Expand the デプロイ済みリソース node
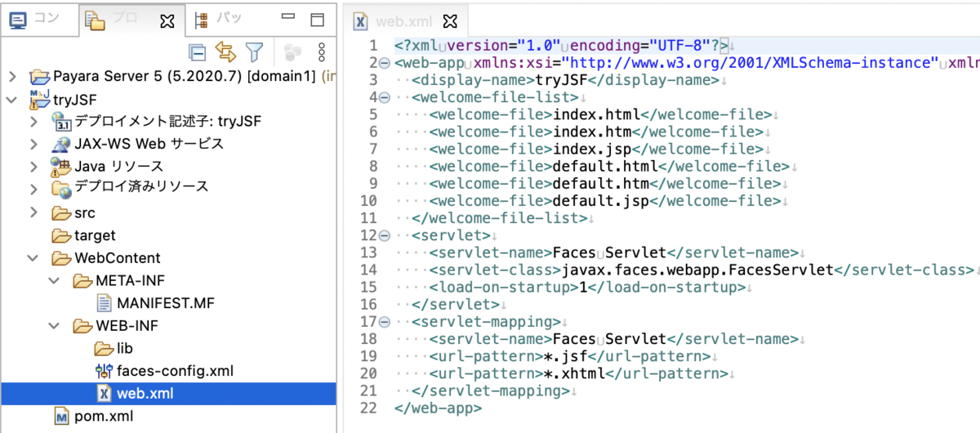The width and height of the screenshot is (980, 433). 34,188
